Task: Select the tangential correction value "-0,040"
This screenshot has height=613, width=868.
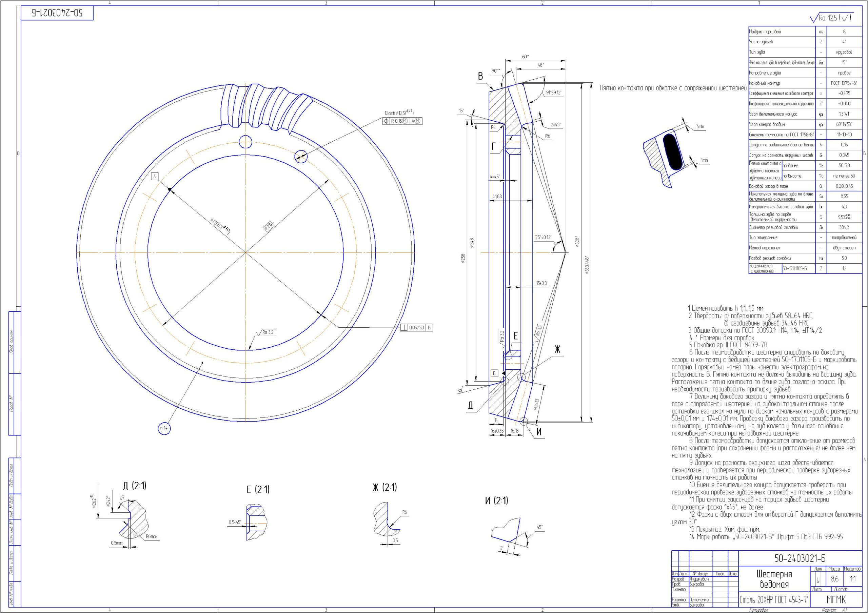Action: point(844,104)
